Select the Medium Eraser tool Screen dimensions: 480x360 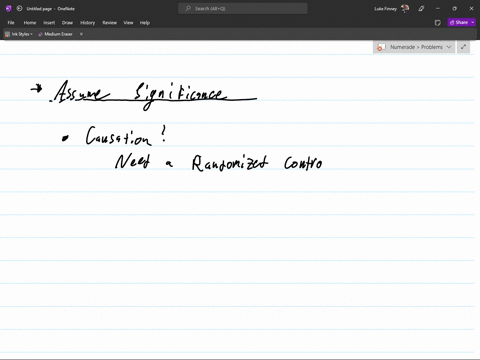tap(55, 34)
